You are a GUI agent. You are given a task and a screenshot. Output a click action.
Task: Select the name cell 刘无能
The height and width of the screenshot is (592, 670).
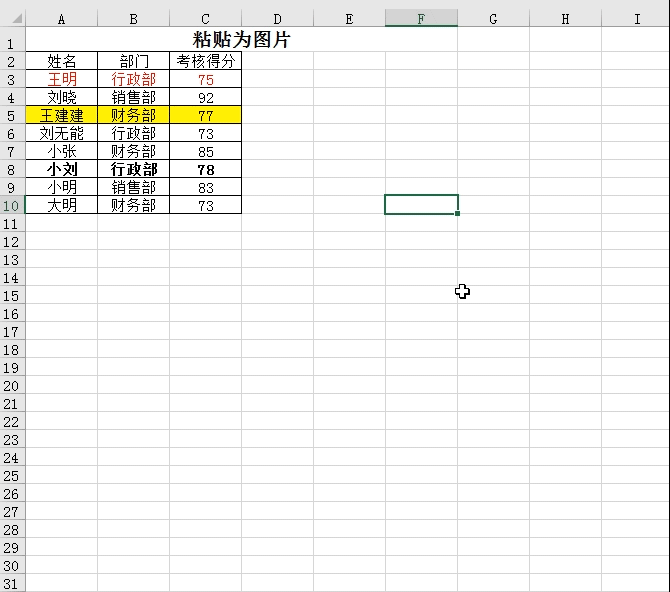pyautogui.click(x=62, y=133)
